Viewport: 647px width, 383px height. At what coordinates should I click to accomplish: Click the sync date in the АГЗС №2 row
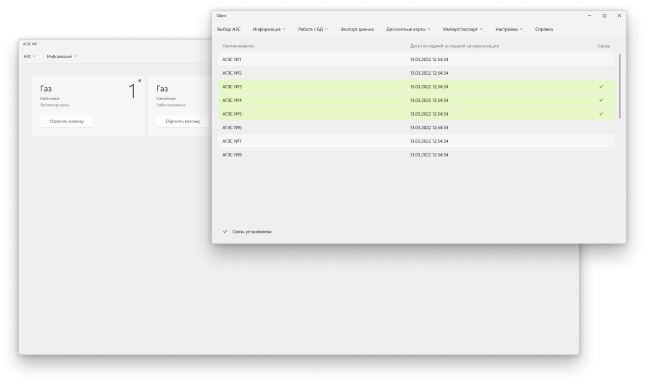(x=429, y=73)
